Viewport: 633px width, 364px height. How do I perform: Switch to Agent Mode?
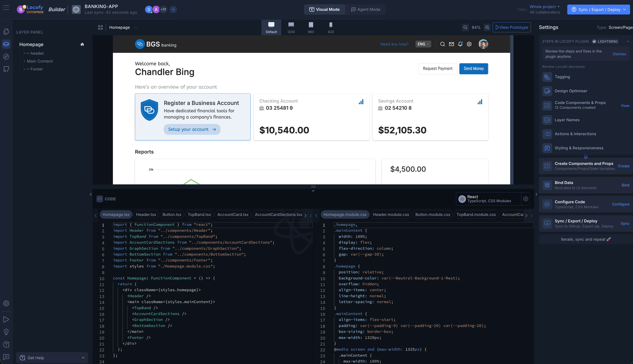tap(366, 10)
